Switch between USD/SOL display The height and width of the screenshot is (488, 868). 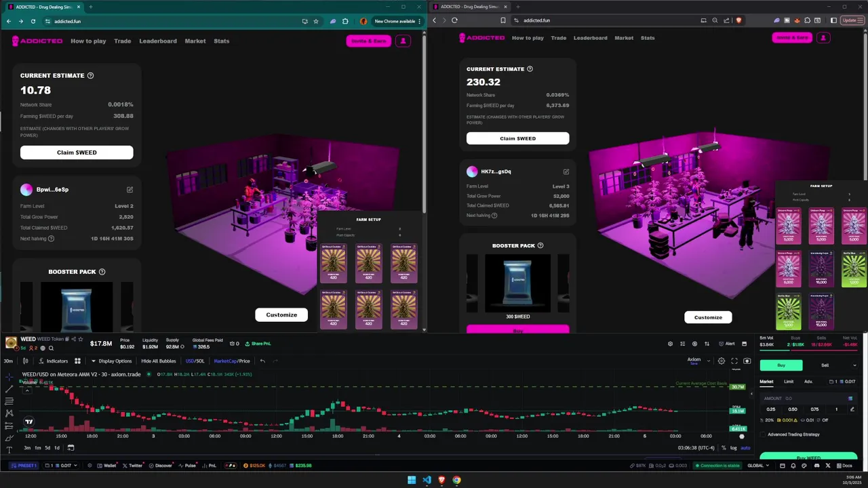point(195,361)
